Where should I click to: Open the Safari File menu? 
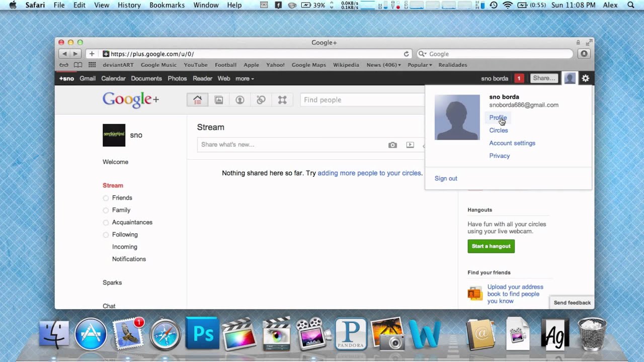(59, 5)
